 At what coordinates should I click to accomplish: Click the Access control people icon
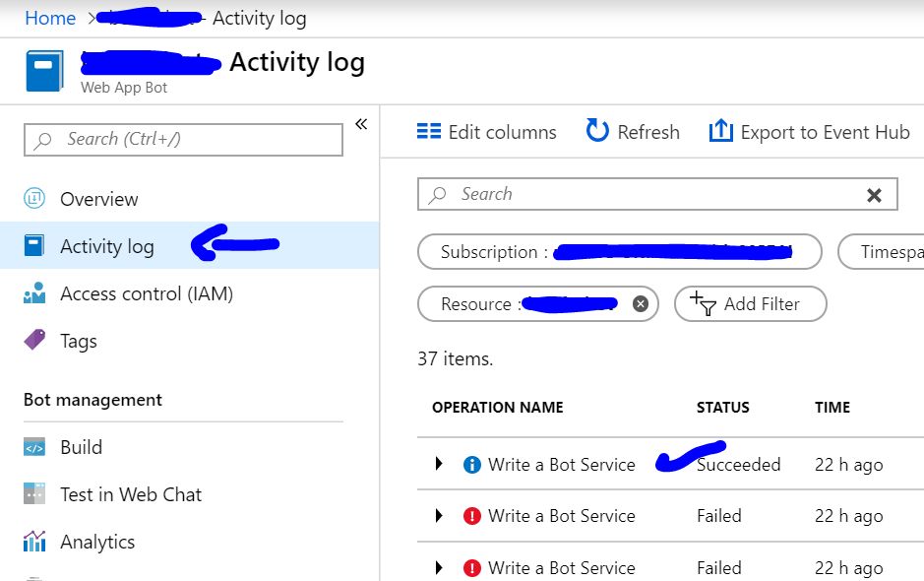(x=34, y=292)
